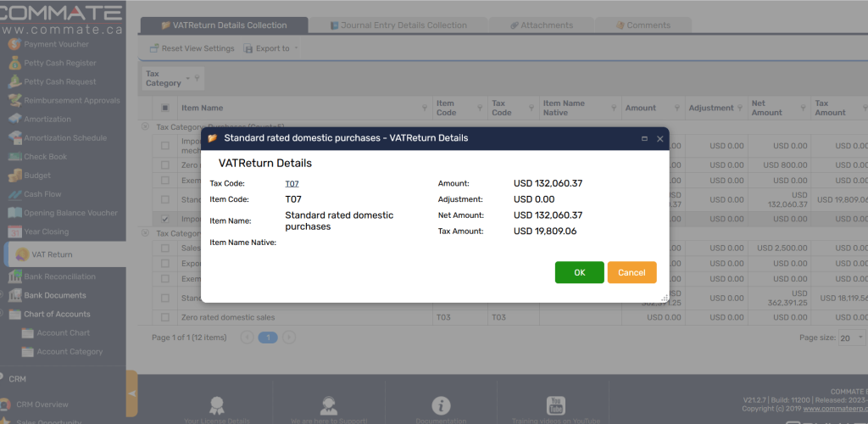Cancel the VATReturn Details dialog
Screen dimensions: 868x424
click(632, 272)
